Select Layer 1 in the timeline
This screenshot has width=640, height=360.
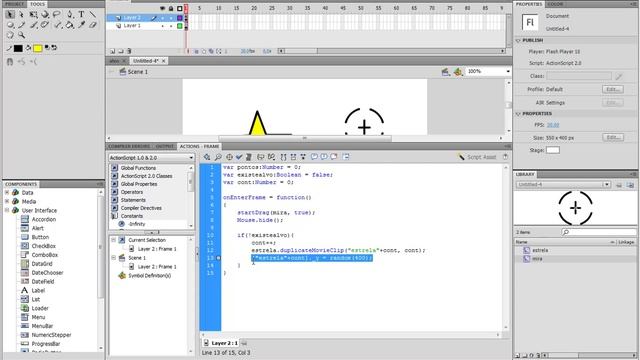(132, 26)
